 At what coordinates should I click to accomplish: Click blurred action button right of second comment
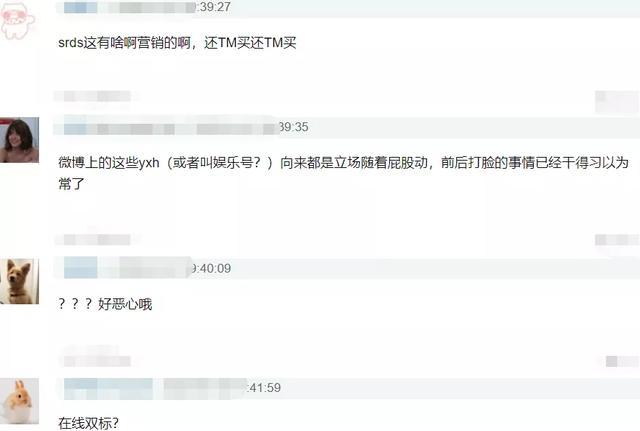617,240
